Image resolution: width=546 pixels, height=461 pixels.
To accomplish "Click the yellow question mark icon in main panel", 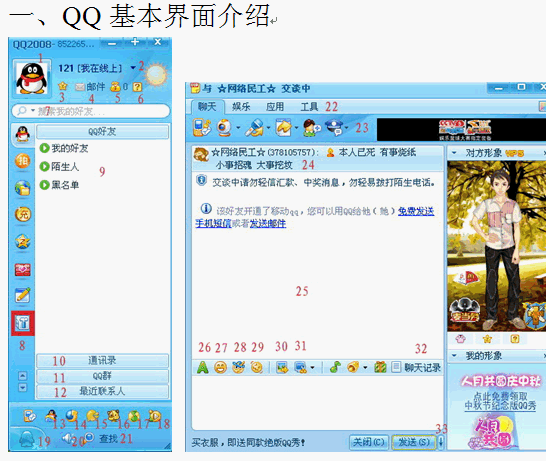I will click(138, 87).
